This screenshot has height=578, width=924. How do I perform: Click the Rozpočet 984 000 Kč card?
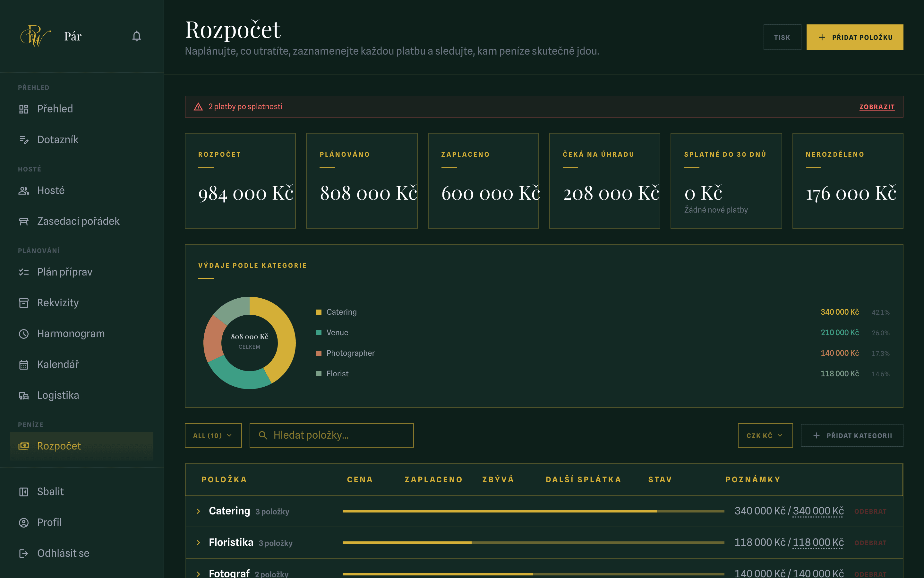pos(240,181)
